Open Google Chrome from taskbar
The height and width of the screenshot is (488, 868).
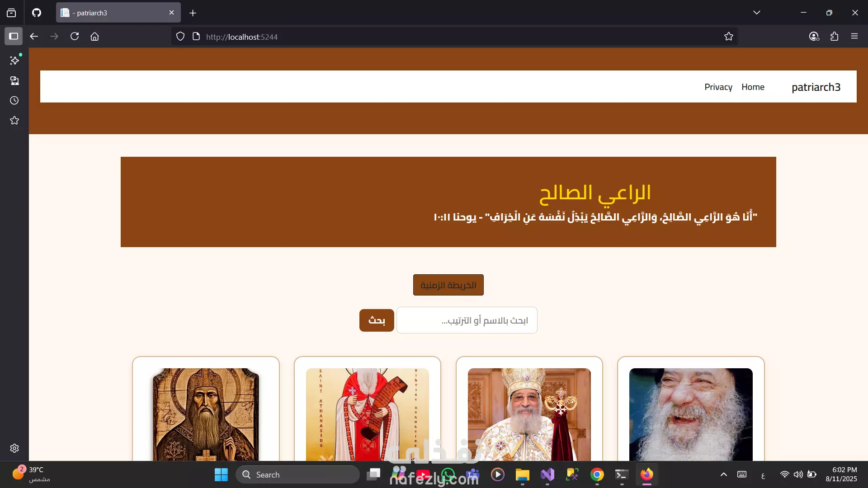(x=597, y=474)
